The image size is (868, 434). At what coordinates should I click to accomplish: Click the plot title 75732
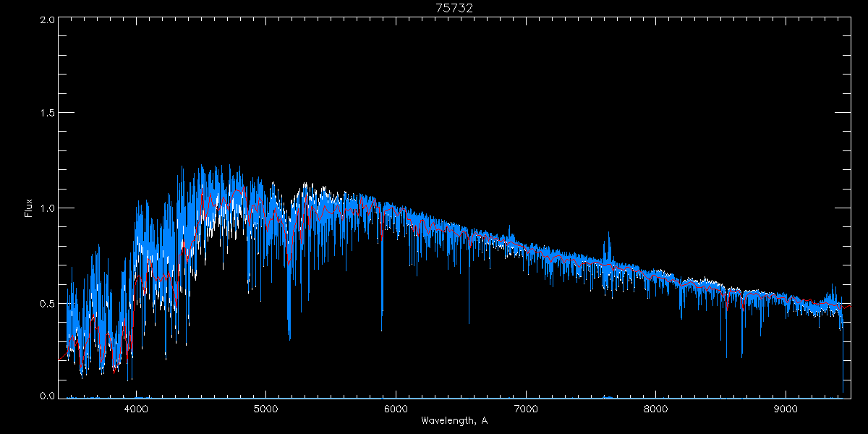pos(454,8)
